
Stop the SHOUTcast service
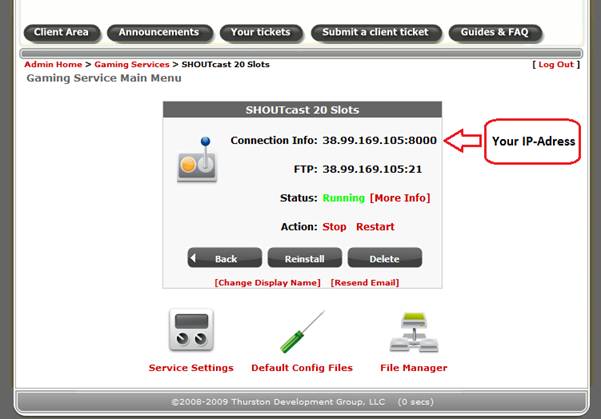tap(334, 227)
